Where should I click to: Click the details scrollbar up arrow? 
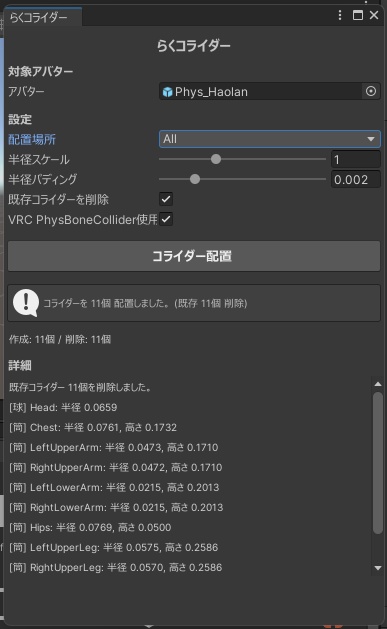(x=378, y=384)
